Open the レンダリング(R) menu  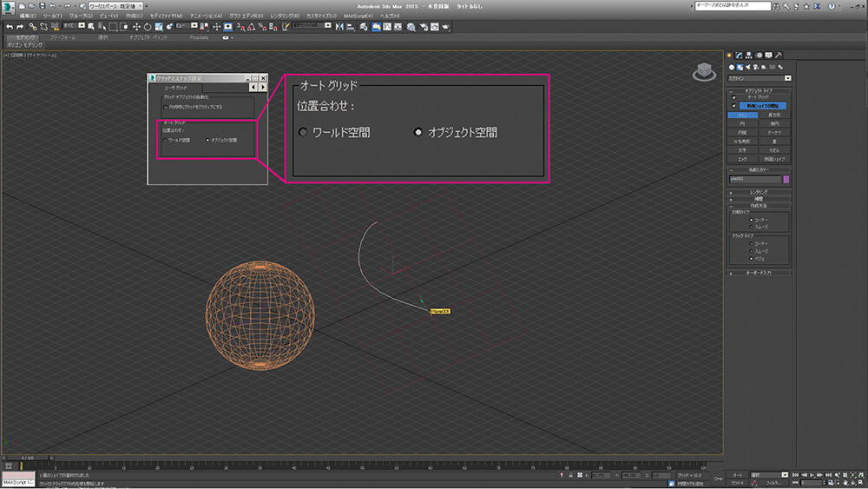click(x=285, y=16)
